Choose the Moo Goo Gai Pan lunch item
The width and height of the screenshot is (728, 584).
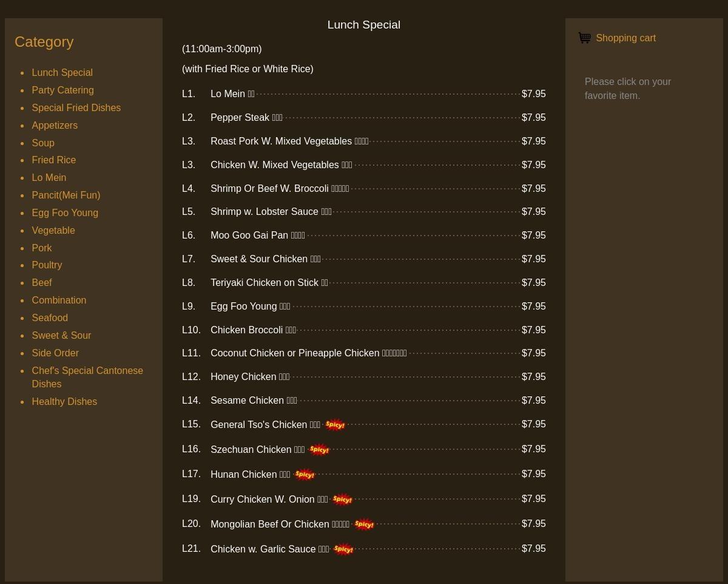(x=249, y=236)
